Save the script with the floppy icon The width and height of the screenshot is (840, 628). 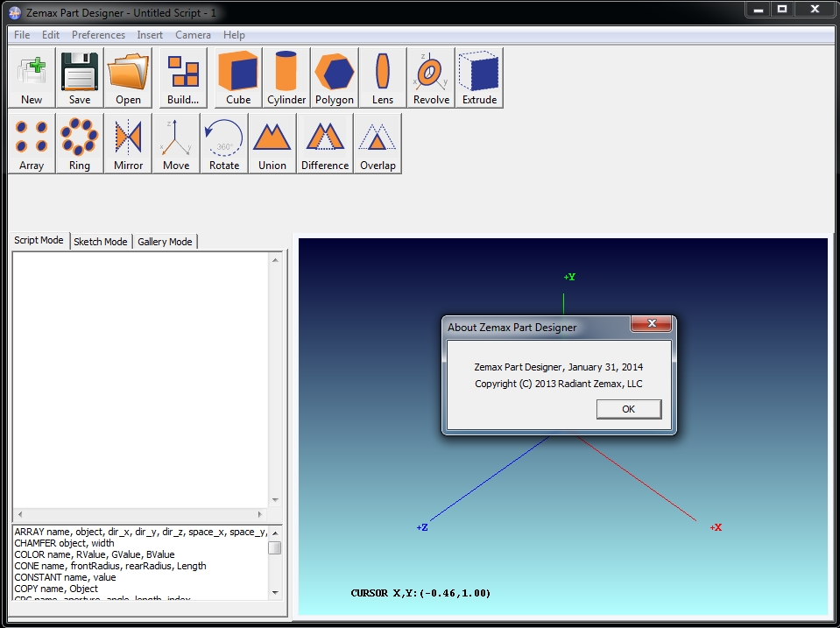(80, 78)
